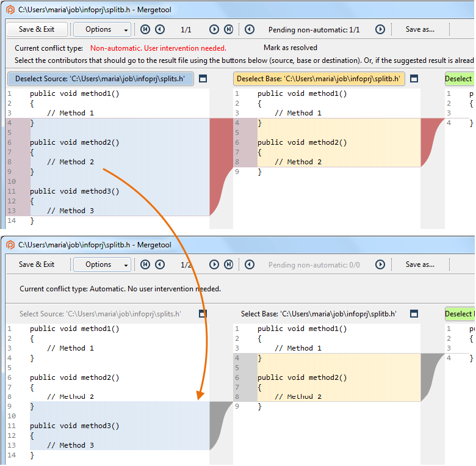Click Save & Exit in upper Mergetool window

(37, 29)
